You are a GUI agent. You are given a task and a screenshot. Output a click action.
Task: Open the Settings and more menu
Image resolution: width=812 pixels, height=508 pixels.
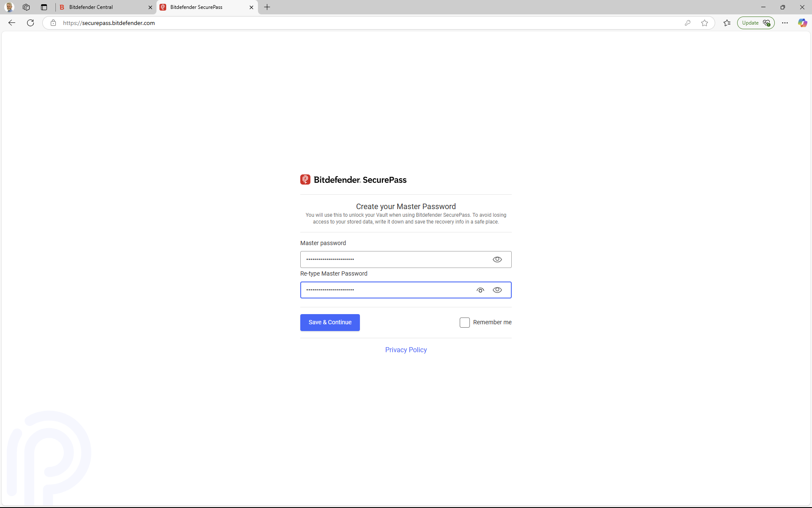[x=785, y=23]
